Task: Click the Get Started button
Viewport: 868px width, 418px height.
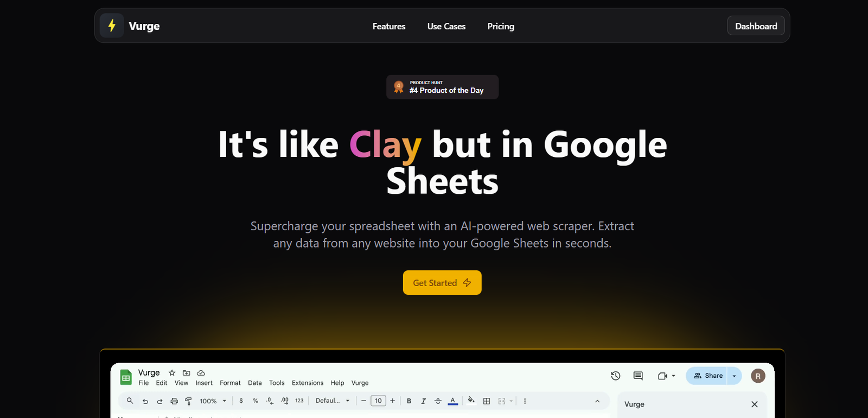Action: 442,283
